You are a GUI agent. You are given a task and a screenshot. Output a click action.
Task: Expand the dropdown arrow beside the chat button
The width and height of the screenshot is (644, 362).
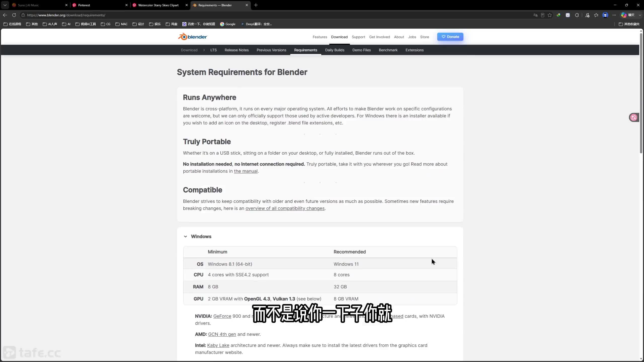pos(640,15)
